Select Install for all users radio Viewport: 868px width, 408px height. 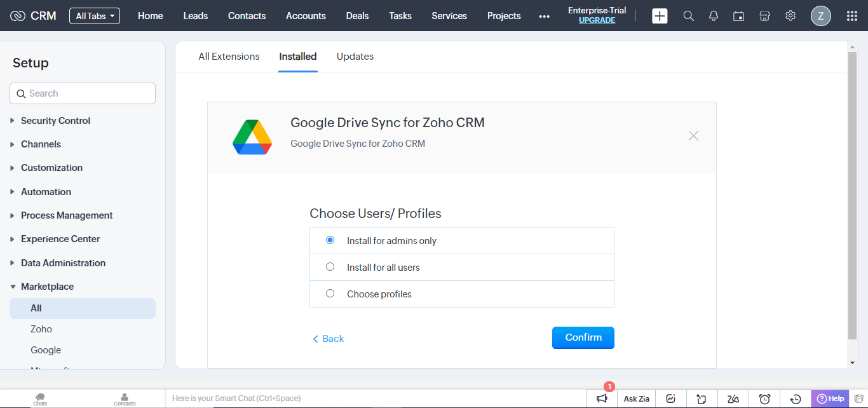click(330, 267)
